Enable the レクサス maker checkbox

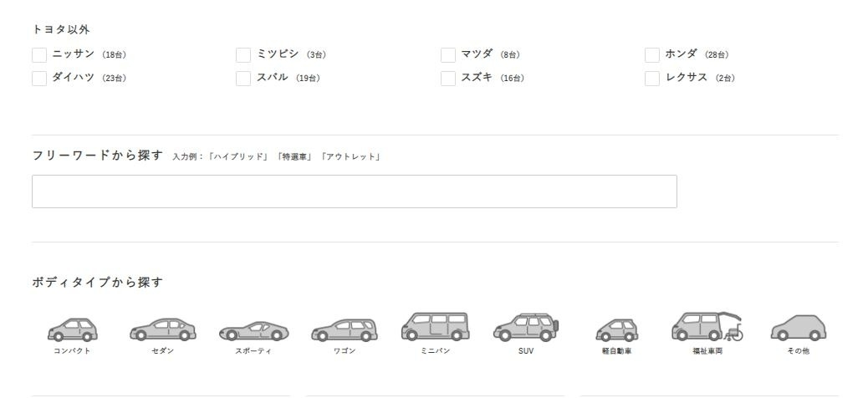[x=652, y=79]
